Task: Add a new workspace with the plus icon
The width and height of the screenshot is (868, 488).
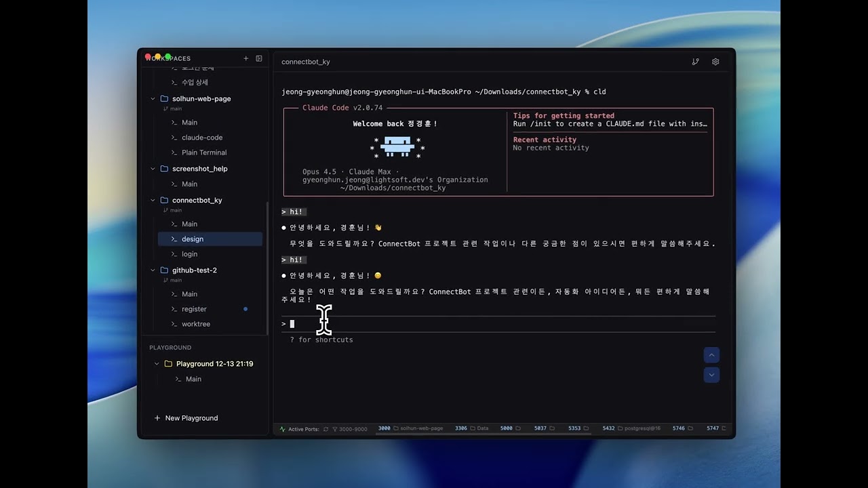Action: click(246, 58)
